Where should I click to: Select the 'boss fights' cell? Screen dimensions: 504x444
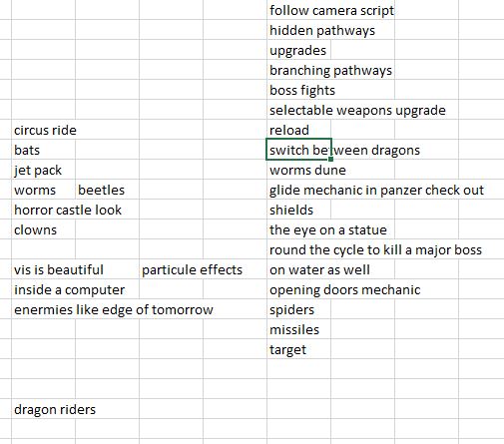[x=298, y=90]
